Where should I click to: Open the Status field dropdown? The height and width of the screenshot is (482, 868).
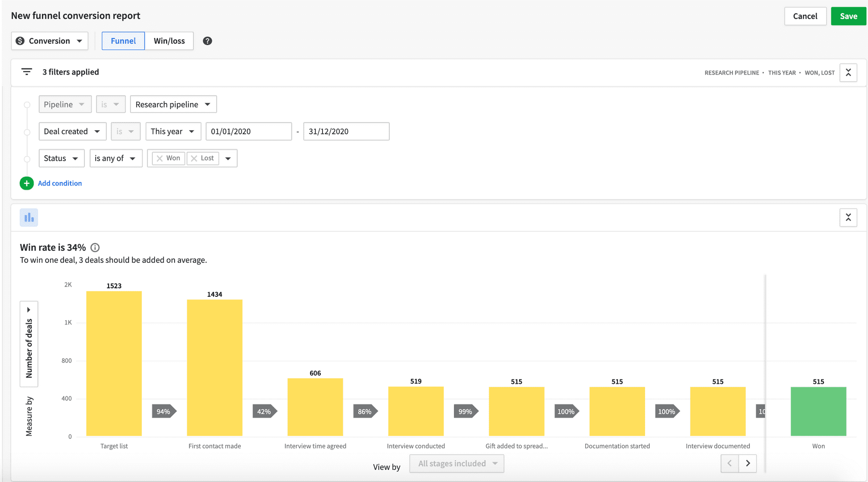tap(62, 158)
